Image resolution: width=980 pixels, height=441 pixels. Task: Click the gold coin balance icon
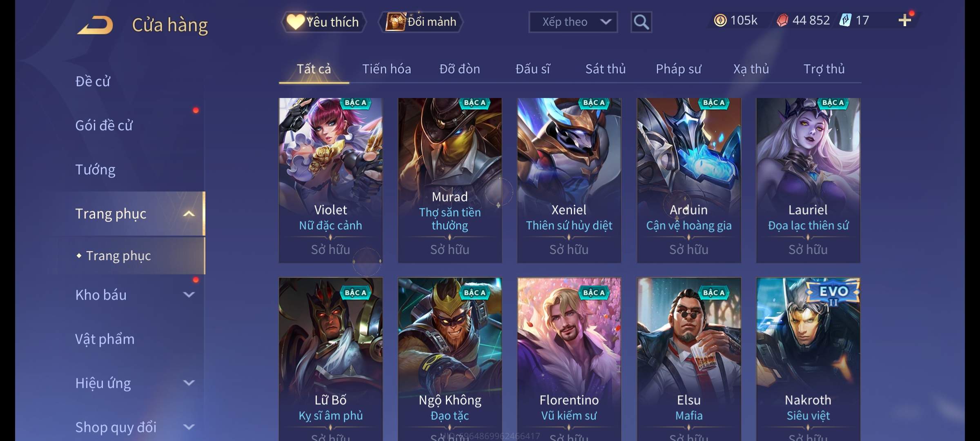coord(720,20)
